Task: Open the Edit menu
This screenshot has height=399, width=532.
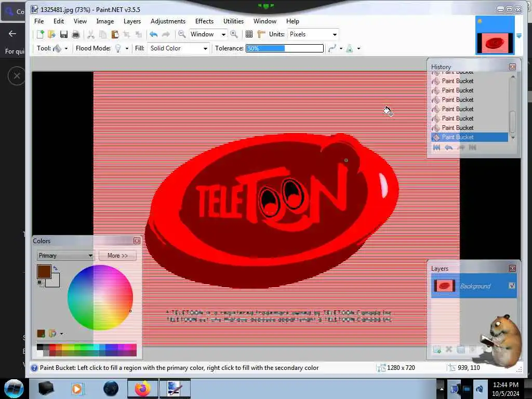Action: click(59, 21)
